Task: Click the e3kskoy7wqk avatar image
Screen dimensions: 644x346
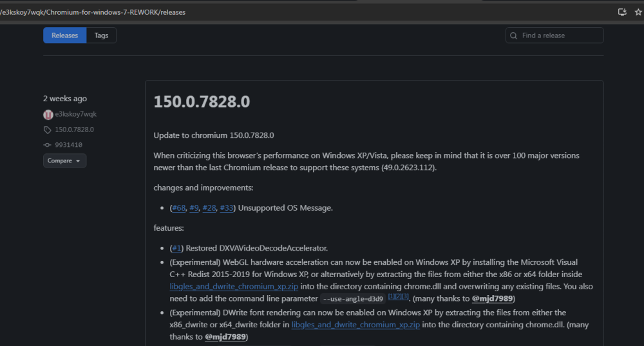Action: tap(48, 115)
